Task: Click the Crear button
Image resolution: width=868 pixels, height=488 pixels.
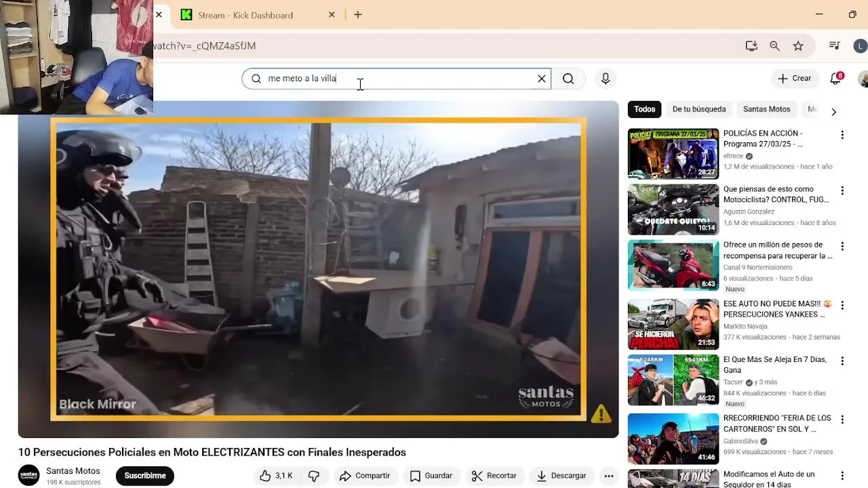Action: 794,79
